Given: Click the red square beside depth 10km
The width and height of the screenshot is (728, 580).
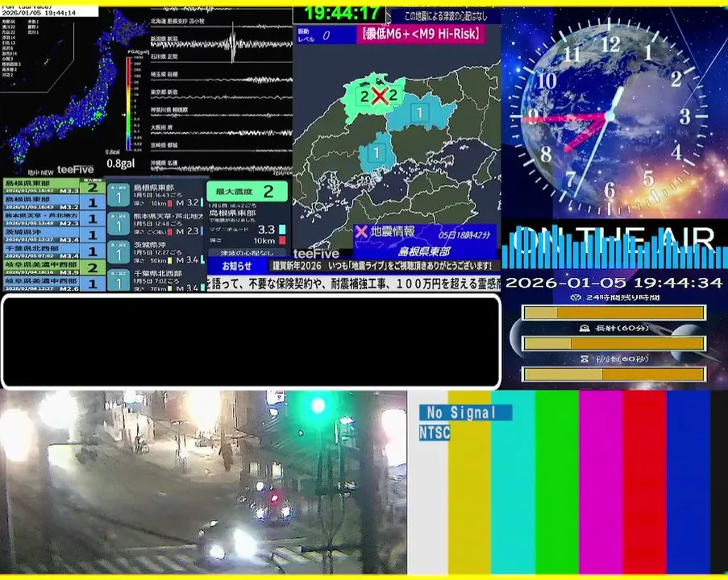Looking at the screenshot, I should (x=282, y=240).
